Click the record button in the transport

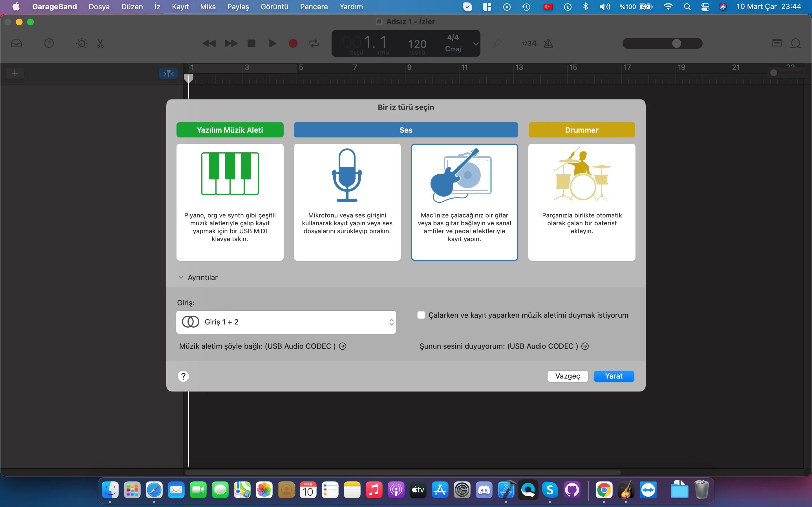[x=293, y=44]
